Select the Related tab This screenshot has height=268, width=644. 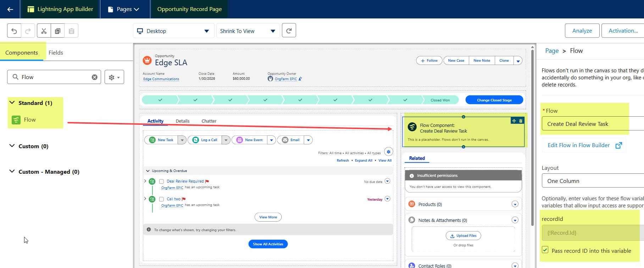417,158
